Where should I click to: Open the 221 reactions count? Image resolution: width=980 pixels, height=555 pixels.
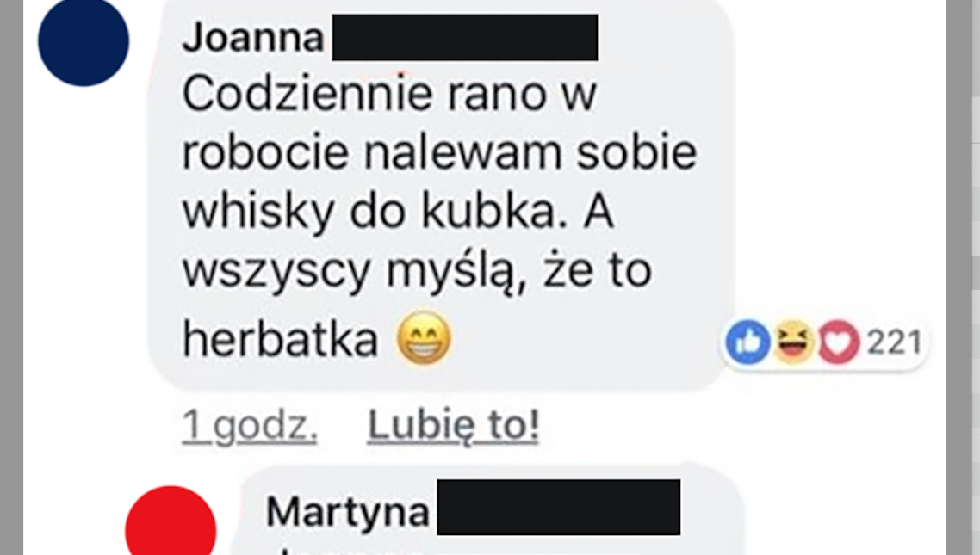(895, 342)
